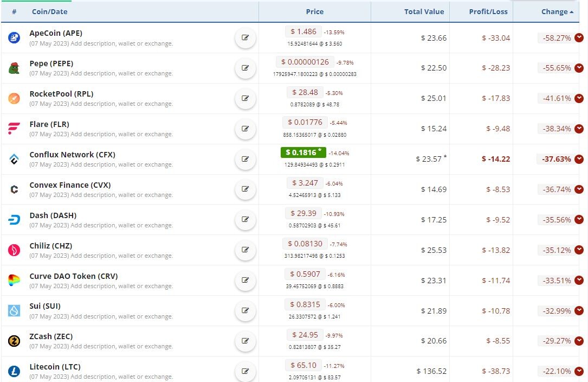Click the Litecoin row's red chevron
The width and height of the screenshot is (588, 382).
579,372
